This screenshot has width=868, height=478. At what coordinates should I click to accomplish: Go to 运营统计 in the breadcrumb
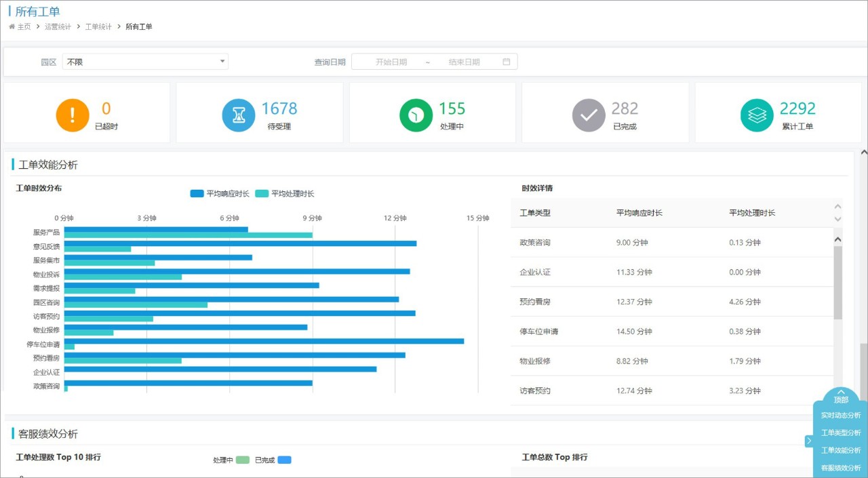coord(58,26)
